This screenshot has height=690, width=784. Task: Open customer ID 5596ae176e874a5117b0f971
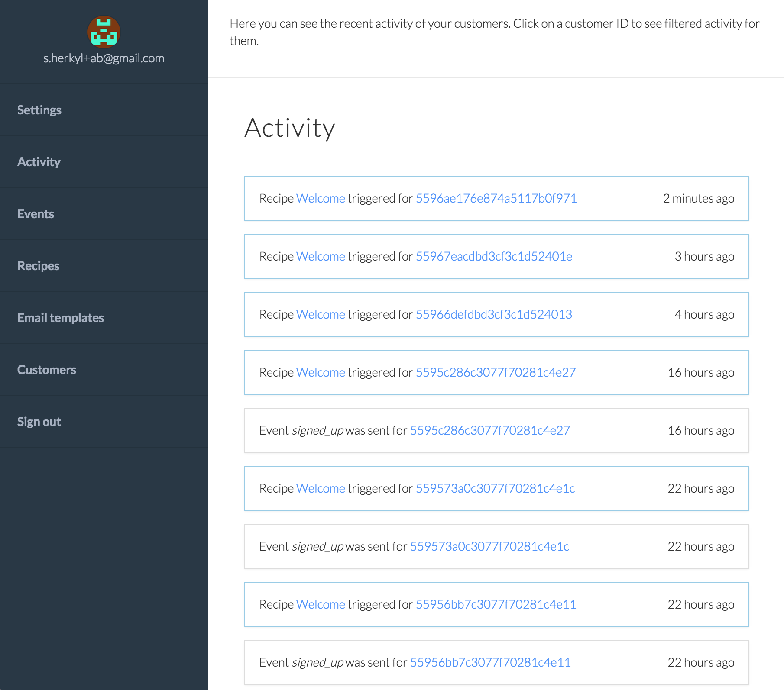496,198
